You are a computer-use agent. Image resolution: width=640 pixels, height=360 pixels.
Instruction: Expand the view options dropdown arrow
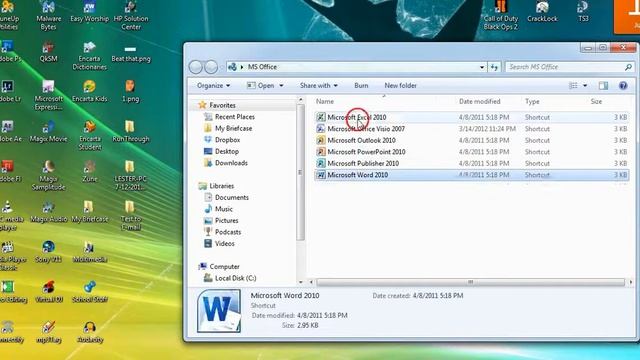pos(585,86)
